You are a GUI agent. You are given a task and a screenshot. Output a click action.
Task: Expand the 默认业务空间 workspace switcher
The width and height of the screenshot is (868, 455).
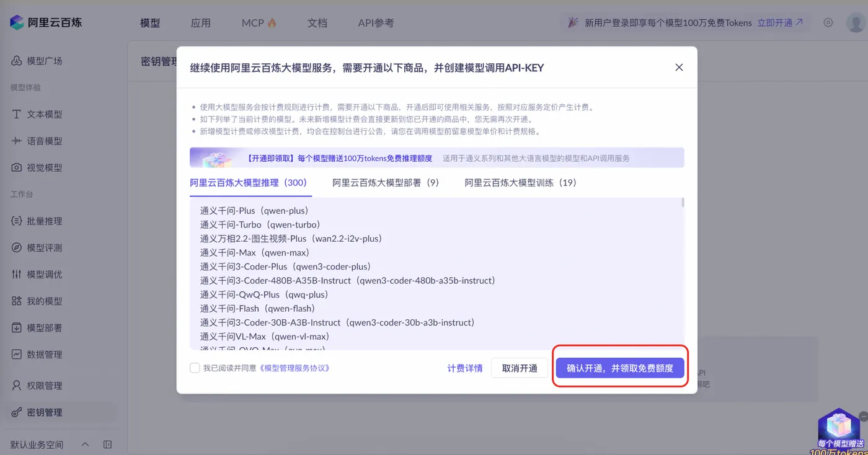(86, 444)
